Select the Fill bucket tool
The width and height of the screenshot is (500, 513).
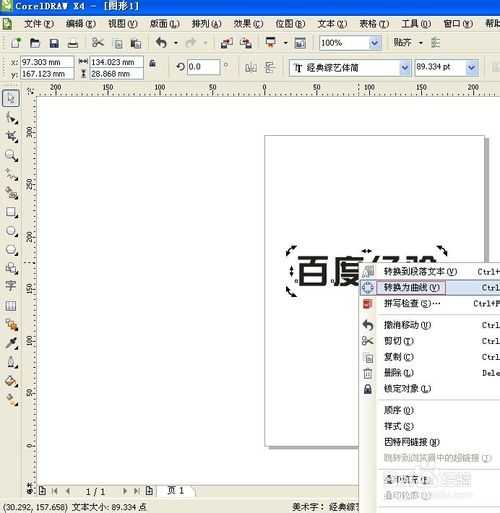pos(11,381)
